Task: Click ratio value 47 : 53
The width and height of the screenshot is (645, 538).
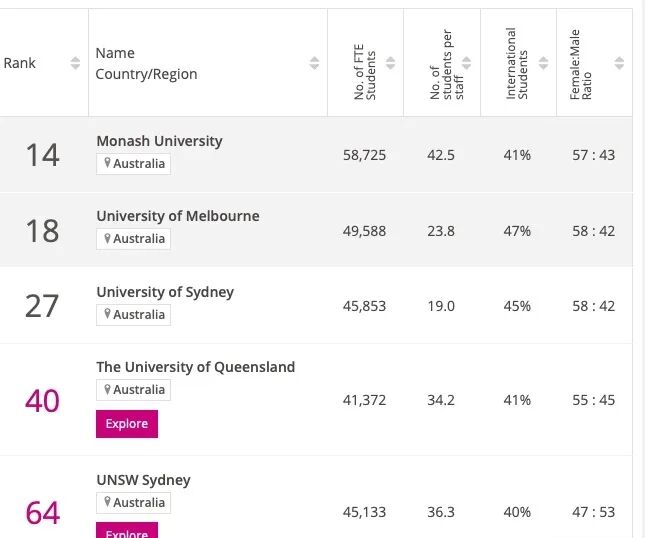Action: 594,512
